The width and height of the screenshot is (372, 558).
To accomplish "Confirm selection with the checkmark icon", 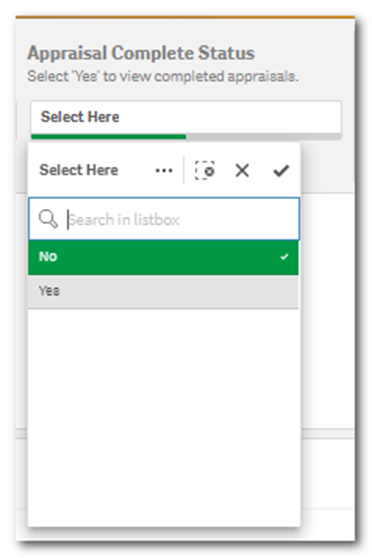I will coord(281,171).
